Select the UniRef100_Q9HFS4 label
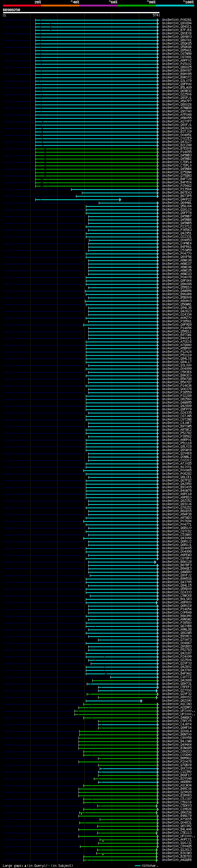Screen dimensions: 197x868 (177, 728)
